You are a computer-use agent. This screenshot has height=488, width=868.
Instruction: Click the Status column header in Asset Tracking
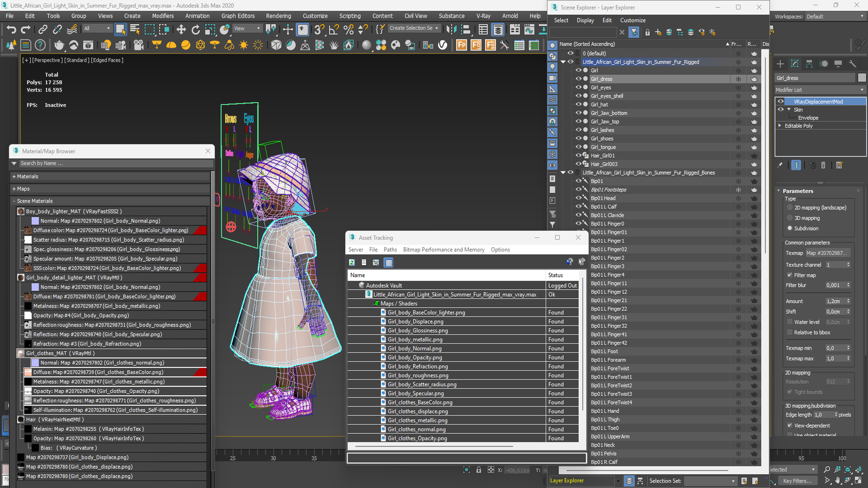[x=562, y=275]
